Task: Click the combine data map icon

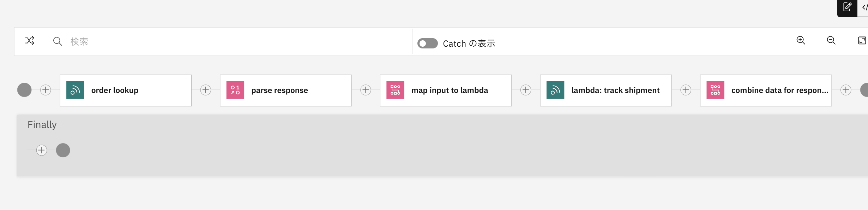Action: 715,90
